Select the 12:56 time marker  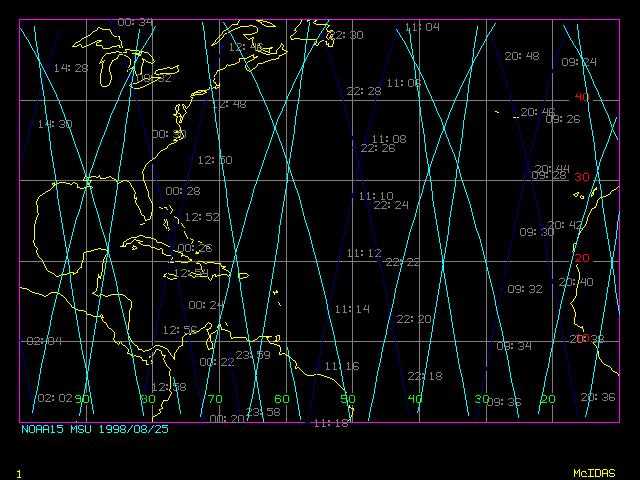(180, 330)
